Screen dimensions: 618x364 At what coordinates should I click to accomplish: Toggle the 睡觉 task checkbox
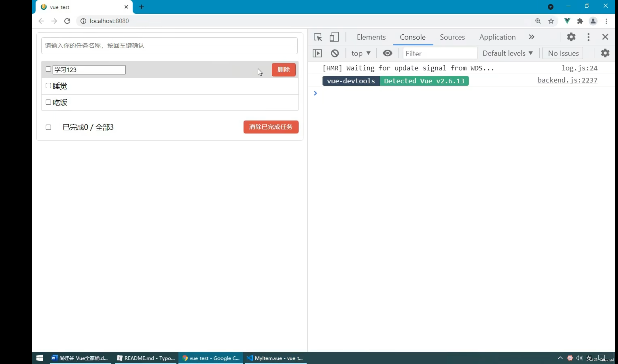[x=48, y=85]
